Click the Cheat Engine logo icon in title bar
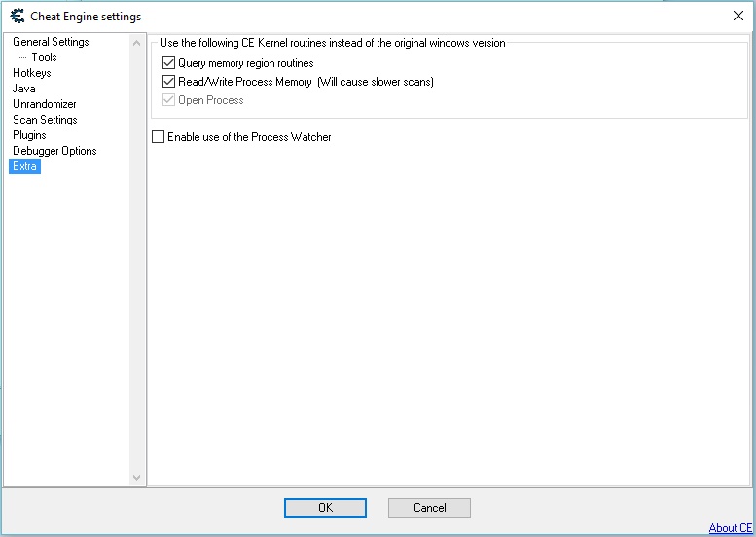 point(17,16)
